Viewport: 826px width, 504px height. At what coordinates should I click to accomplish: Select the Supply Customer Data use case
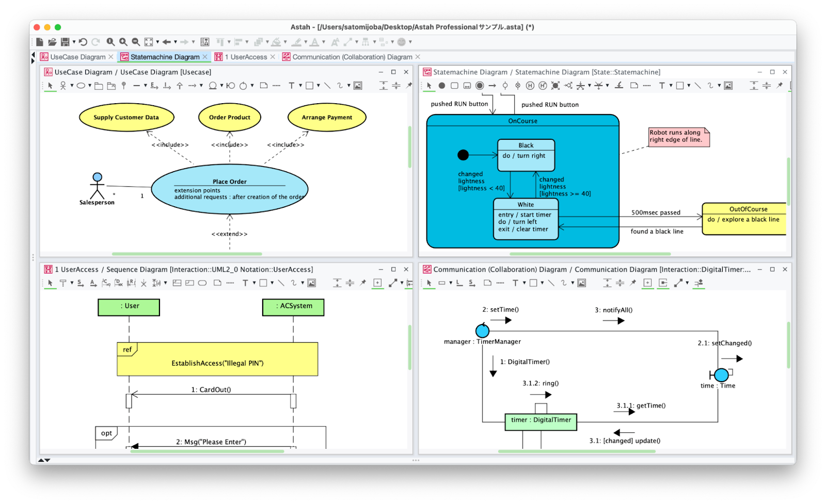pos(126,117)
